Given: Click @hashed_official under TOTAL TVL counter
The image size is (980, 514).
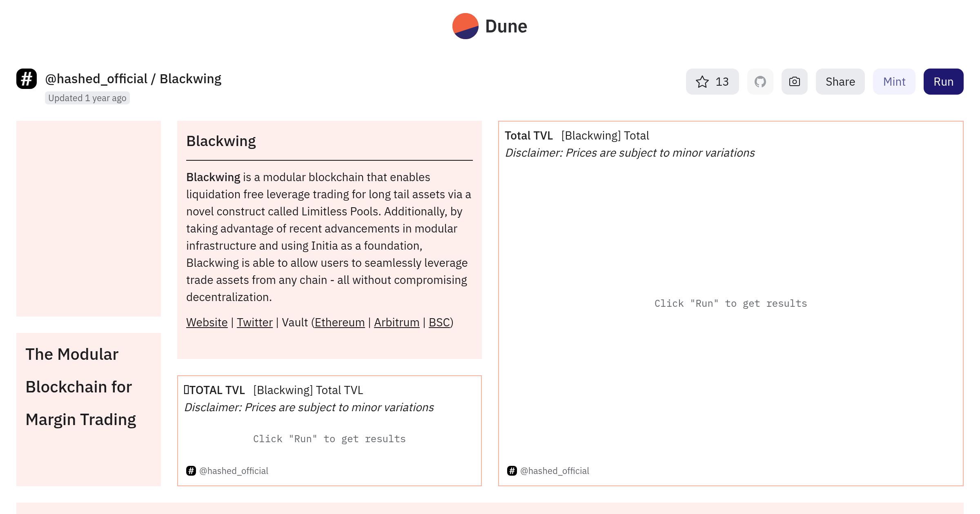Looking at the screenshot, I should (x=234, y=471).
